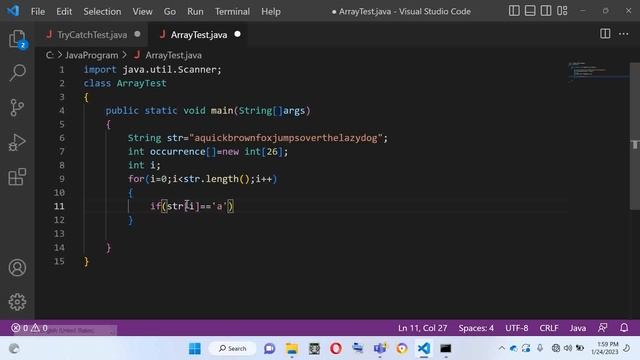Open volume control in system tray

click(568, 348)
